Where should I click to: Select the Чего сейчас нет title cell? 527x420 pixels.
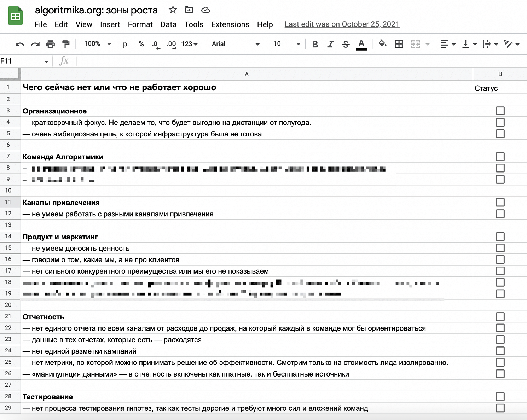pyautogui.click(x=247, y=87)
